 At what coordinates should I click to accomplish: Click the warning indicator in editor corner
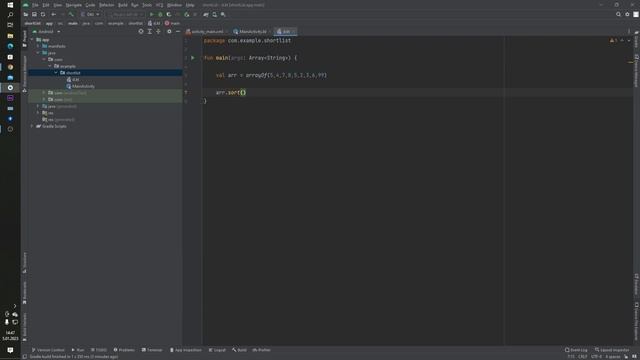[613, 40]
